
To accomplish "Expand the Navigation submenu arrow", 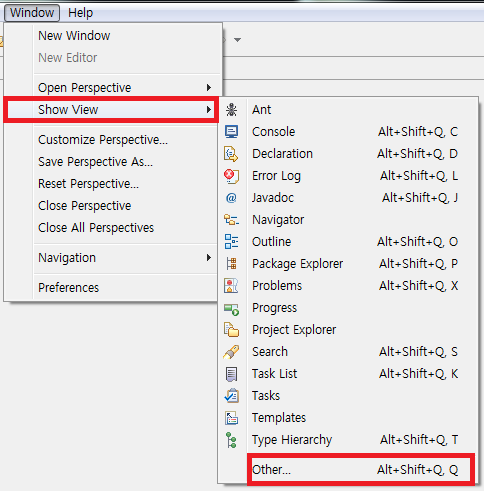I will [x=209, y=258].
